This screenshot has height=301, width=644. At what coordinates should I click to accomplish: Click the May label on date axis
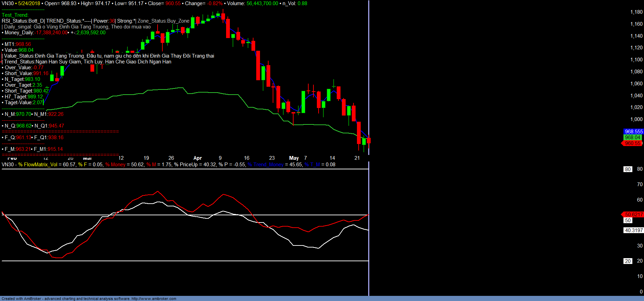294,158
